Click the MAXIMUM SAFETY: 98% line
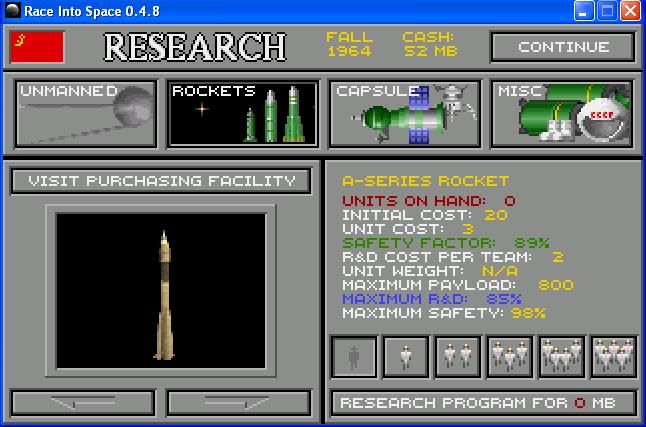The image size is (646, 427). (444, 313)
